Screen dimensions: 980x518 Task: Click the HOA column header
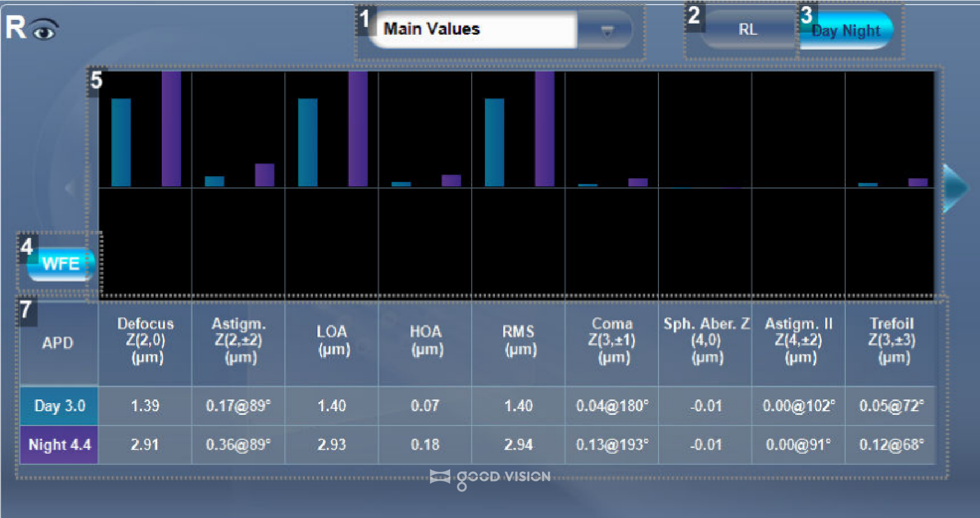425,340
